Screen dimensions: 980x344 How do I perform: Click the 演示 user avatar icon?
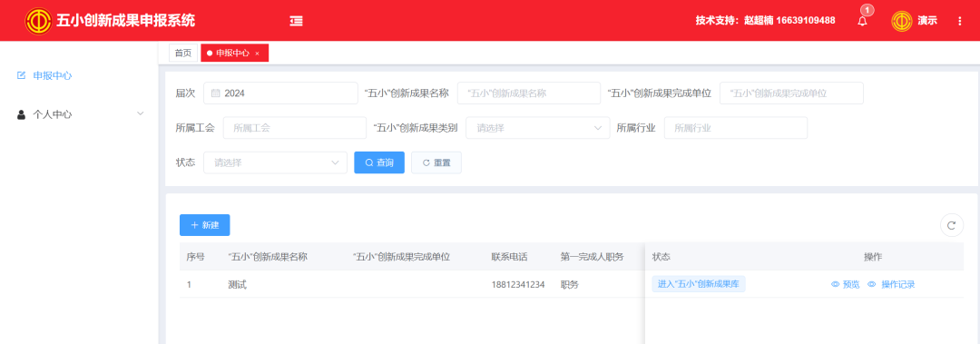[902, 21]
